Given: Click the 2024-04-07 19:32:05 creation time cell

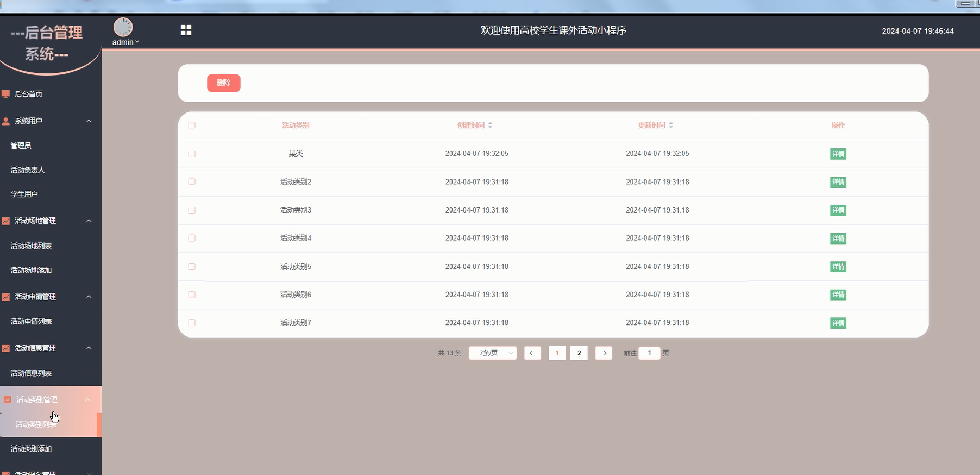Looking at the screenshot, I should point(477,154).
